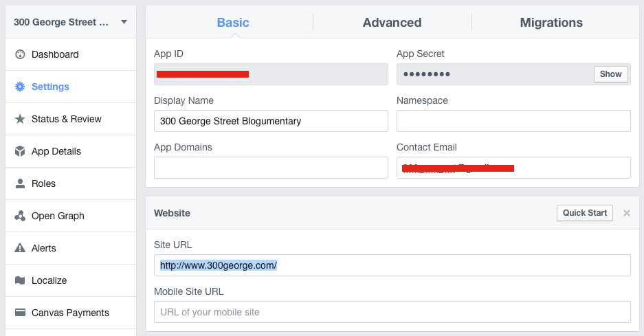Screen dimensions: 644x336
Task: Switch to the Advanced tab
Action: click(392, 22)
